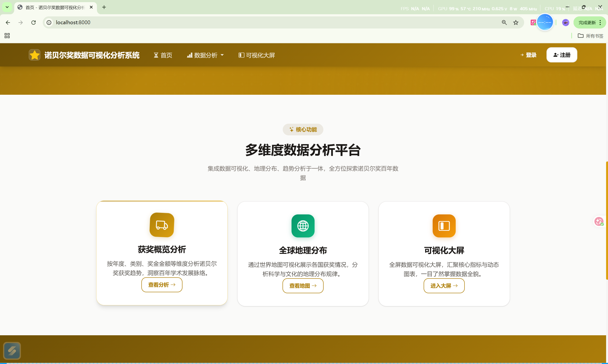Click the truck icon on 获奖概览分析 card
608x364 pixels.
click(x=162, y=225)
